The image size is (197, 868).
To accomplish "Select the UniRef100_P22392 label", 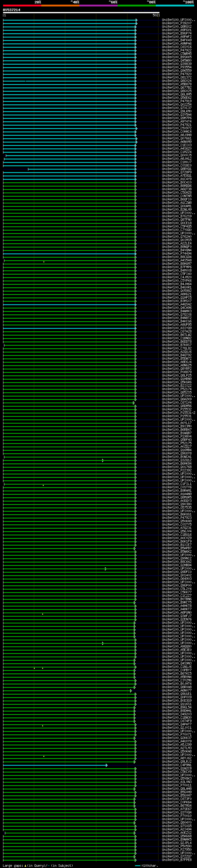I will 177,470.
